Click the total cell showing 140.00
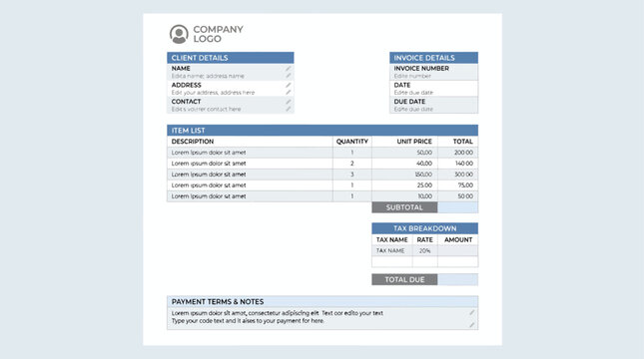Viewport: 644px width, 359px height. (x=458, y=164)
